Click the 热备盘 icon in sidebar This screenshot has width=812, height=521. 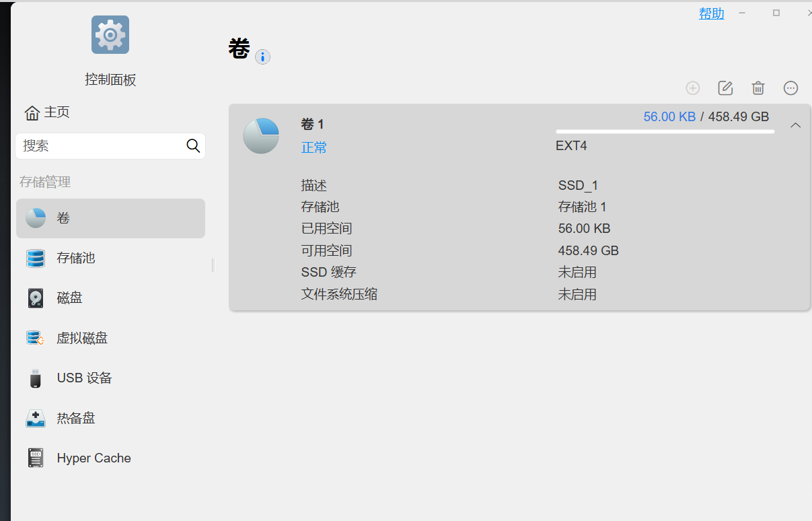click(x=36, y=419)
